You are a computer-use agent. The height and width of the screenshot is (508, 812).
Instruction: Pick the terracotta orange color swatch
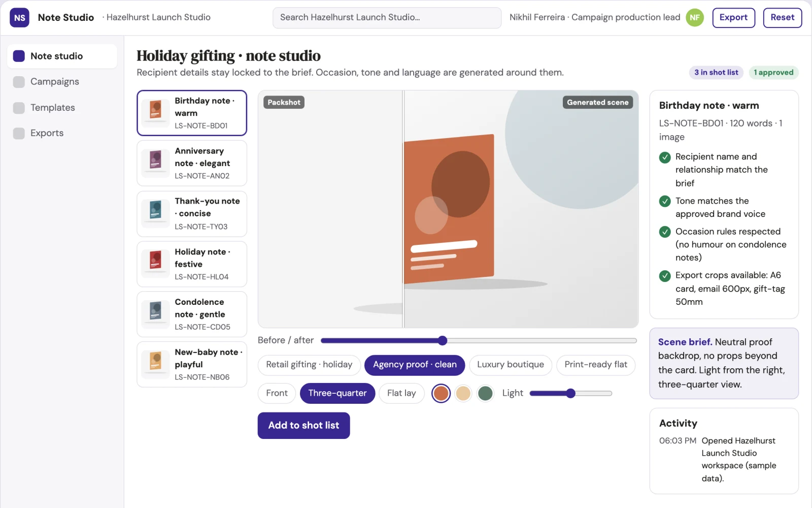point(441,393)
